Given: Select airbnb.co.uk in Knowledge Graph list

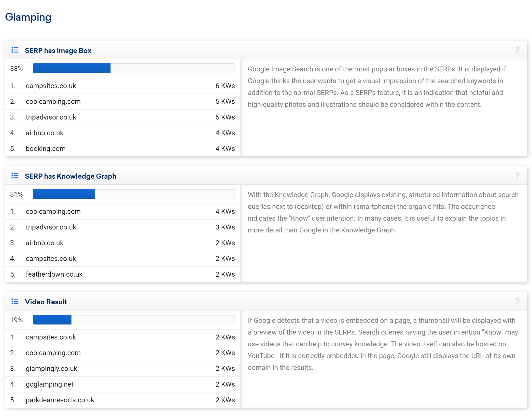Looking at the screenshot, I should tap(44, 243).
